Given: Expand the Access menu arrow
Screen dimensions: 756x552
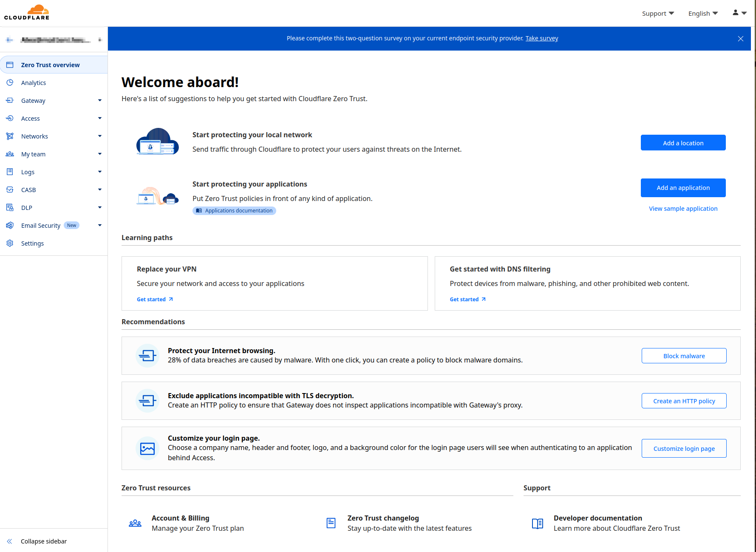Looking at the screenshot, I should tap(100, 118).
